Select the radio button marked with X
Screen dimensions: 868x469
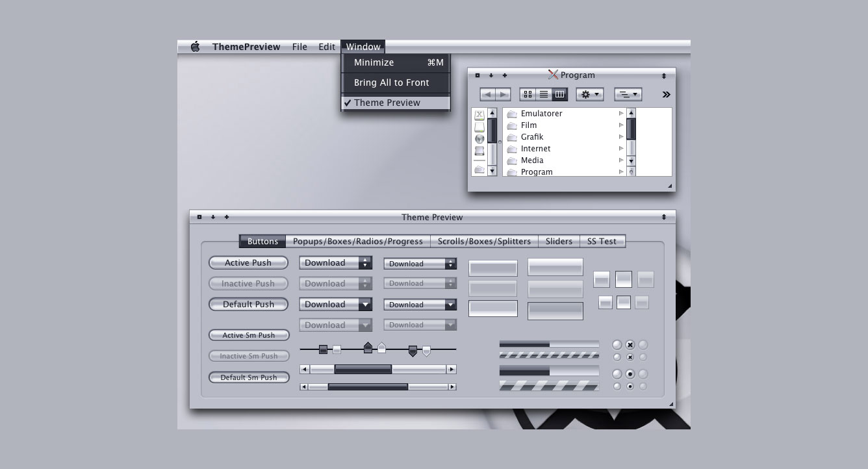[x=630, y=345]
